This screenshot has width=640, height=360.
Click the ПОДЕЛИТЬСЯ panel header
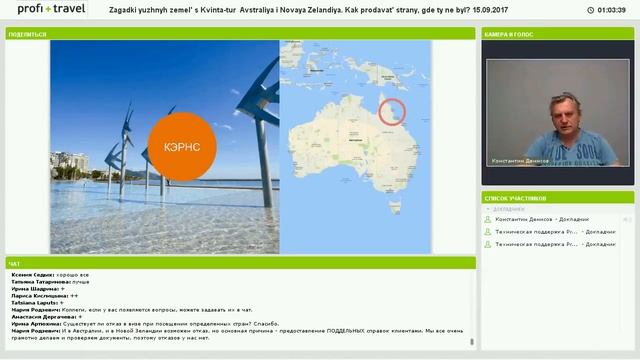(240, 34)
